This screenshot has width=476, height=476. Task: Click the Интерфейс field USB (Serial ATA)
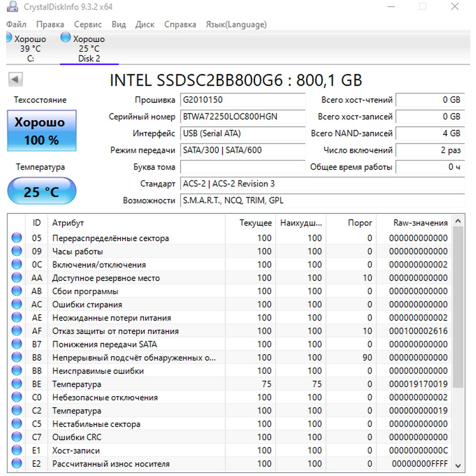(x=243, y=133)
